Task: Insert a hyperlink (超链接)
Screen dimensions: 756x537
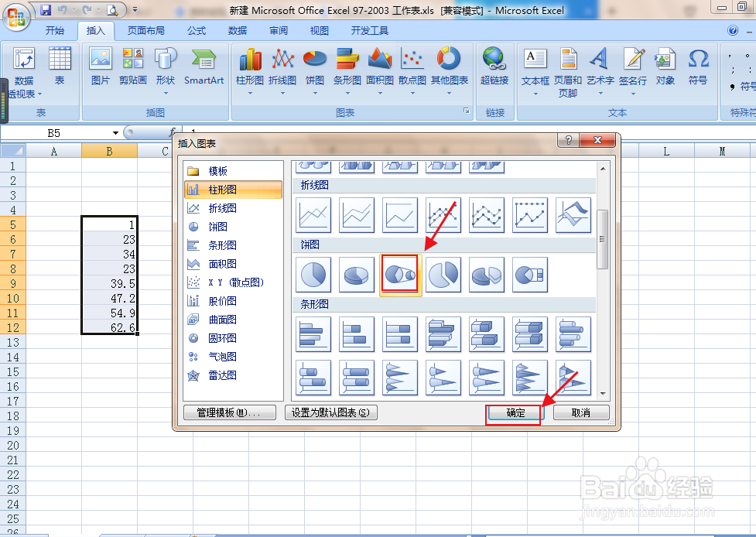Action: point(494,67)
